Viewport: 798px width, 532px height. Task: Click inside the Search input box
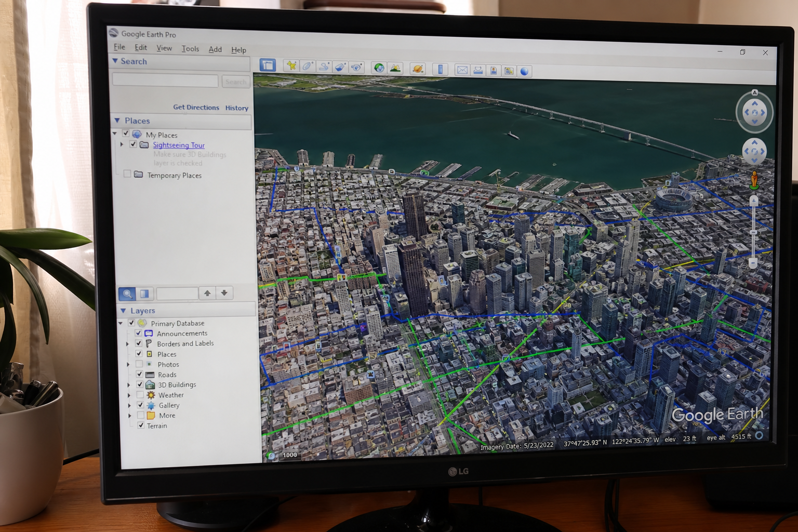165,80
